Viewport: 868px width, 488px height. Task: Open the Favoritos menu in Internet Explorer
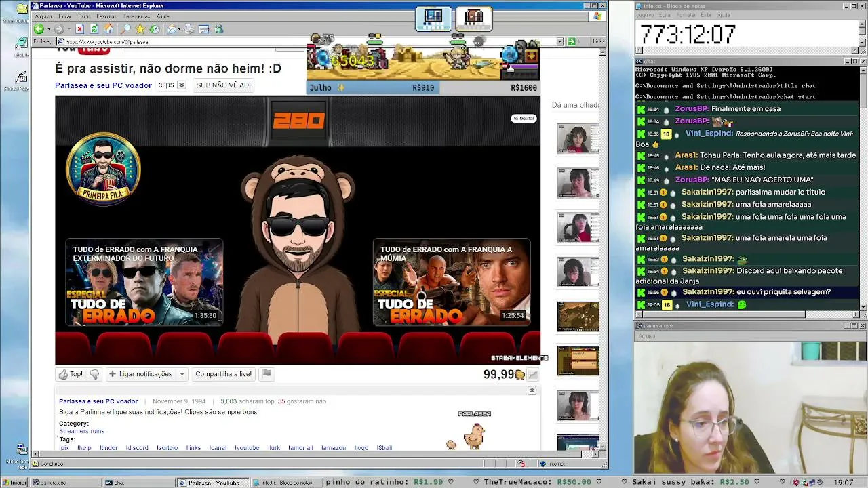tap(106, 16)
